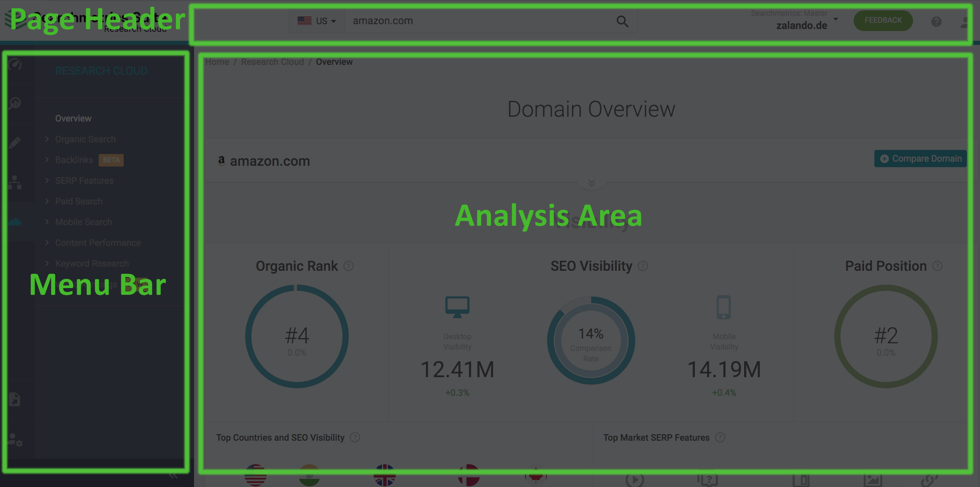
Task: Expand the SERP Features menu chevron
Action: coord(47,180)
